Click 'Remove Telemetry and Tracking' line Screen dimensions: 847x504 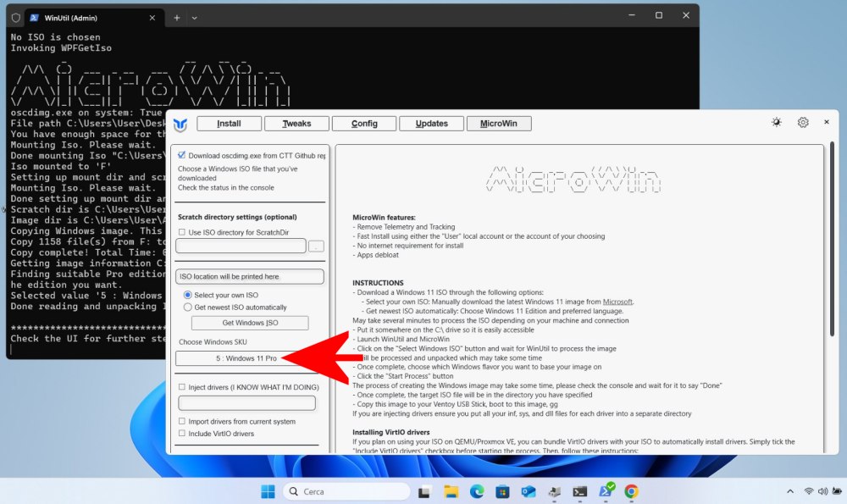point(406,227)
